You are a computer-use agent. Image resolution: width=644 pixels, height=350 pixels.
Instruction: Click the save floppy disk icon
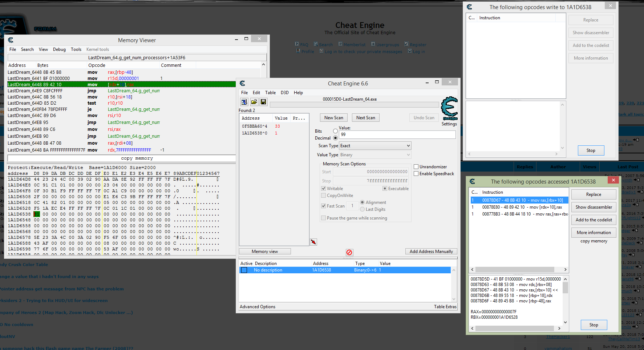[x=263, y=102]
